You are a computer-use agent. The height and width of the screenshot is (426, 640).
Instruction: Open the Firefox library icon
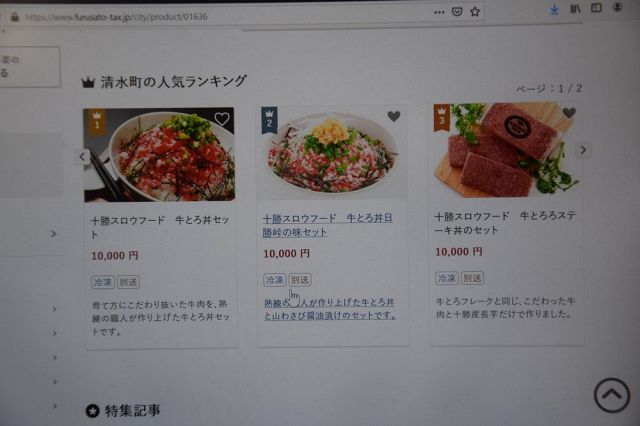575,8
